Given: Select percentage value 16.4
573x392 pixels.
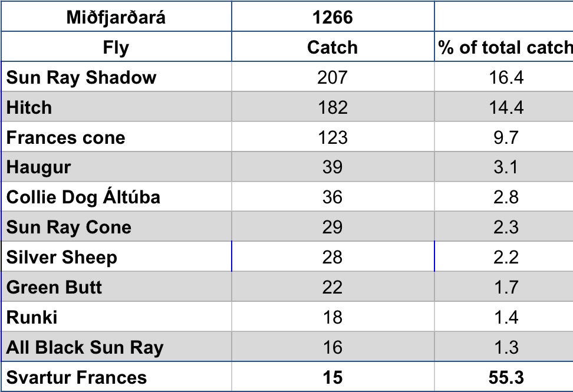Looking at the screenshot, I should tap(505, 77).
